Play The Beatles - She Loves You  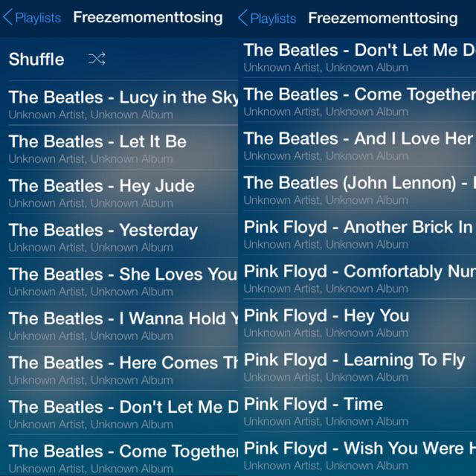click(x=123, y=280)
